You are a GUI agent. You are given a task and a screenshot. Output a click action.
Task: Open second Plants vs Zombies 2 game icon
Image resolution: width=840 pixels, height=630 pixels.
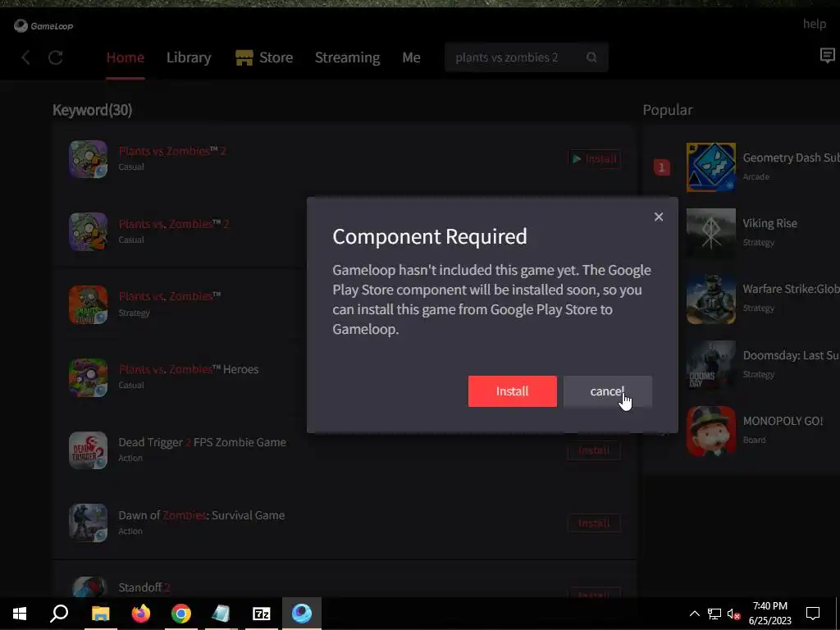pos(88,232)
